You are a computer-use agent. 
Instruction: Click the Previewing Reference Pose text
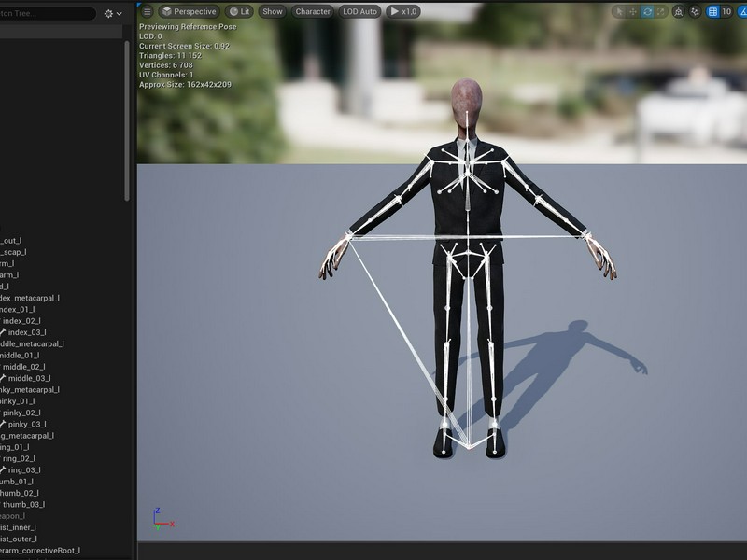click(188, 27)
